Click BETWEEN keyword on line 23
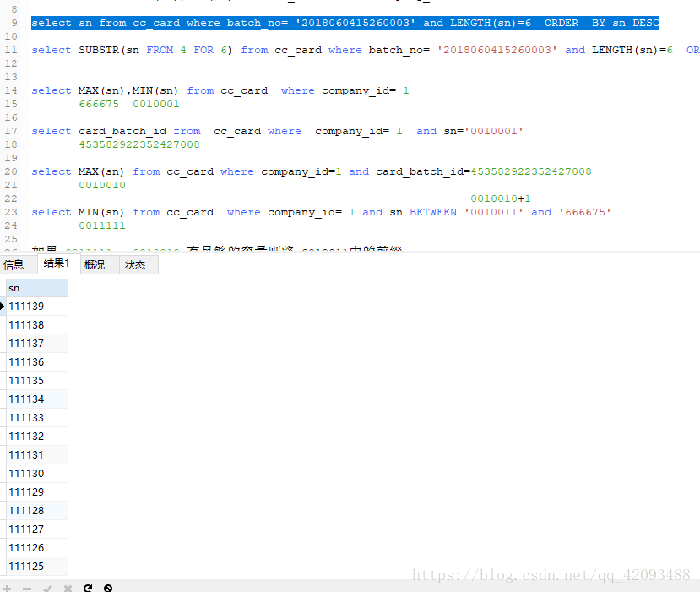The height and width of the screenshot is (592, 700). tap(433, 212)
